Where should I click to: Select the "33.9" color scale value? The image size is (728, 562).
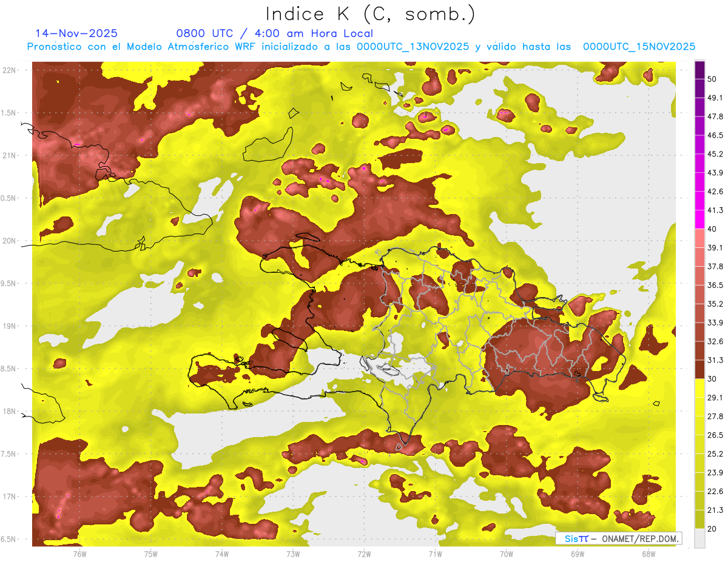(x=715, y=323)
